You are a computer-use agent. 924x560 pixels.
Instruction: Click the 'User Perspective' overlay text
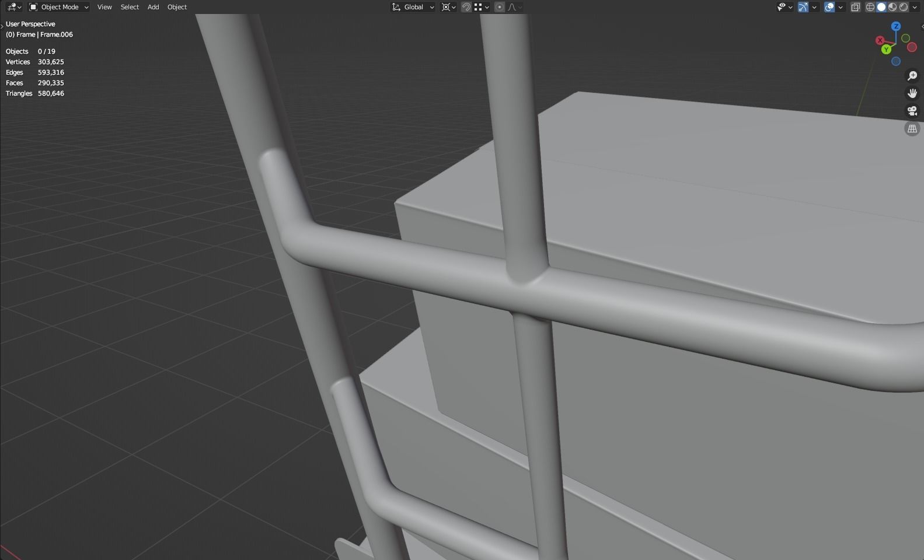point(30,24)
